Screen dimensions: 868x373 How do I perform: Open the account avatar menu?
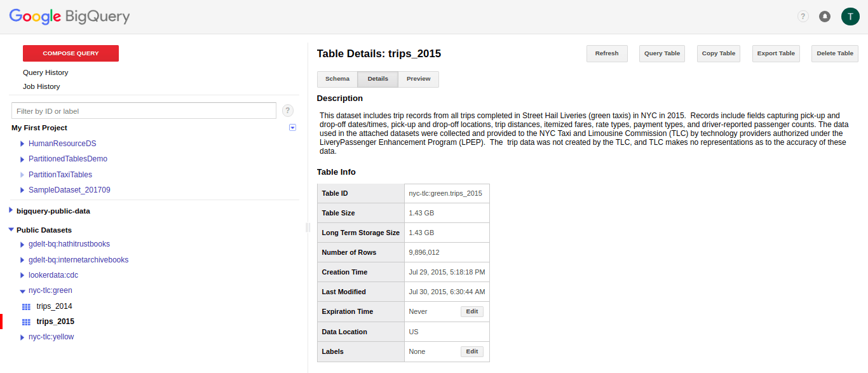click(x=850, y=16)
